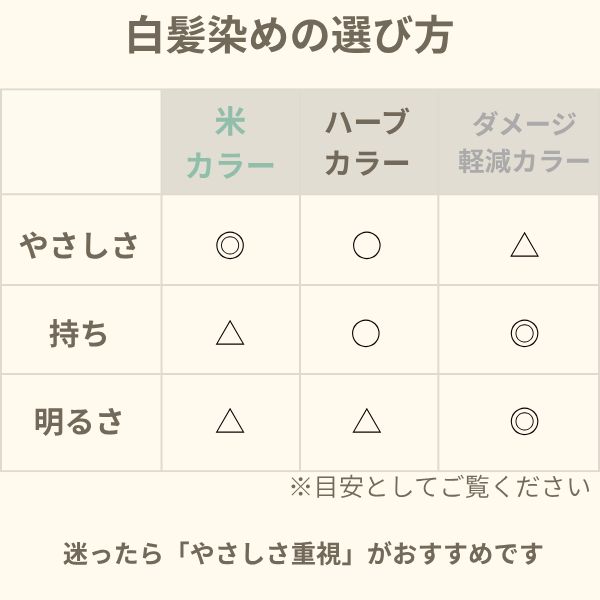Select the double circle for ダメージ軽減カラー 持ち

coord(524,333)
